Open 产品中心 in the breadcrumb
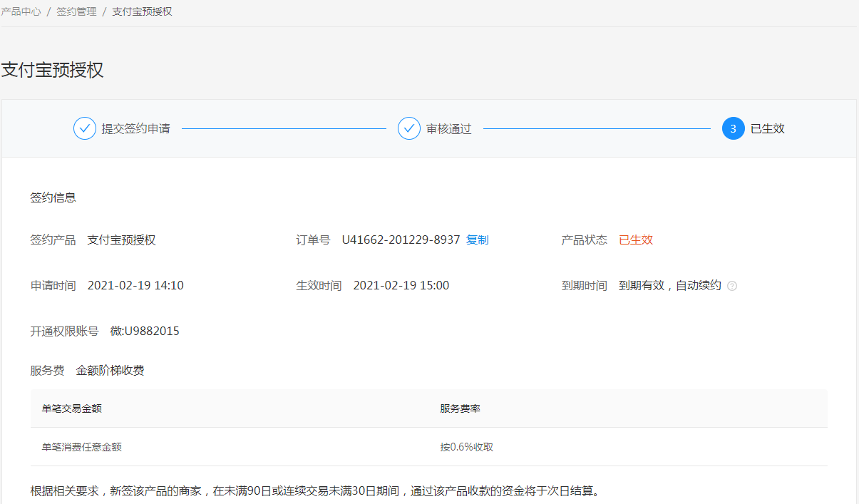Image resolution: width=859 pixels, height=504 pixels. tap(21, 12)
